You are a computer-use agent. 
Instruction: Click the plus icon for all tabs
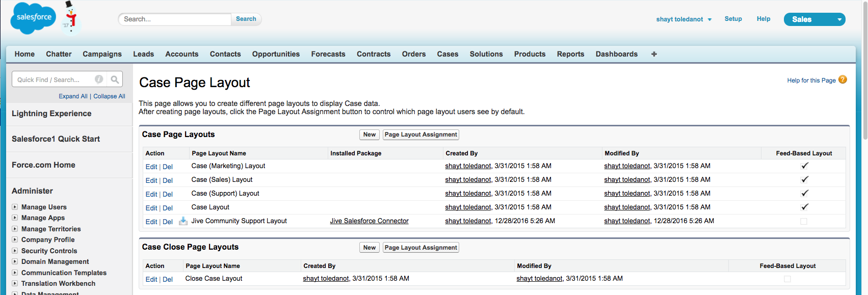tap(654, 54)
